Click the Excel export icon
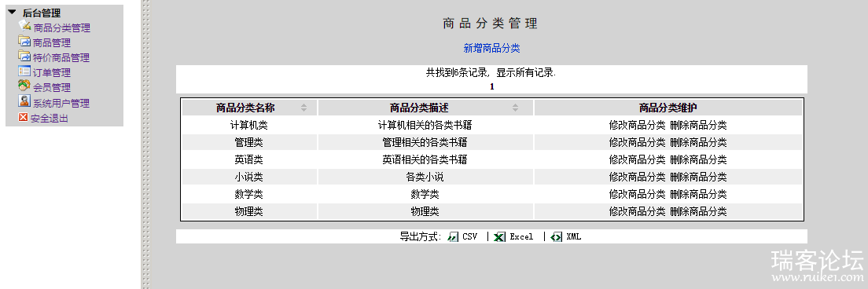 [499, 237]
